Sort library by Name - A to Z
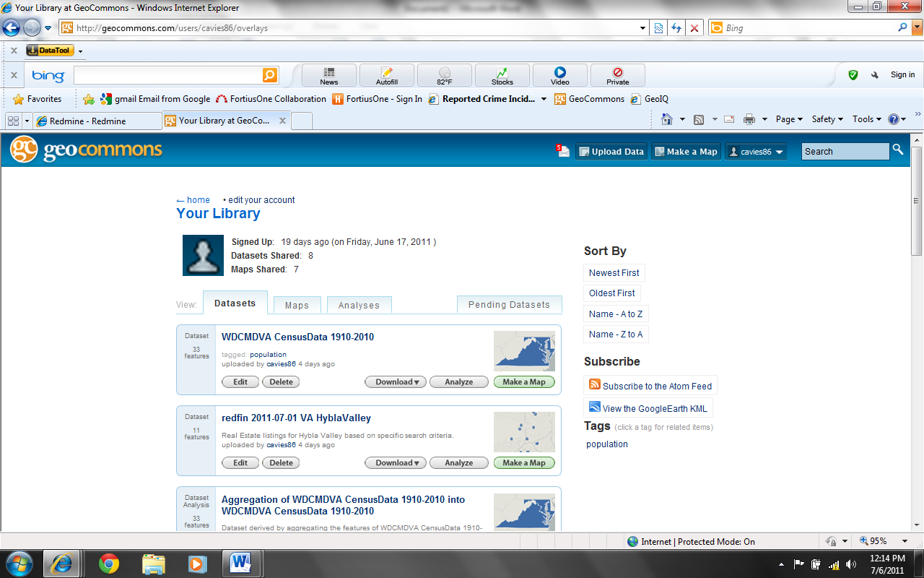Viewport: 924px width, 578px height. tap(615, 314)
